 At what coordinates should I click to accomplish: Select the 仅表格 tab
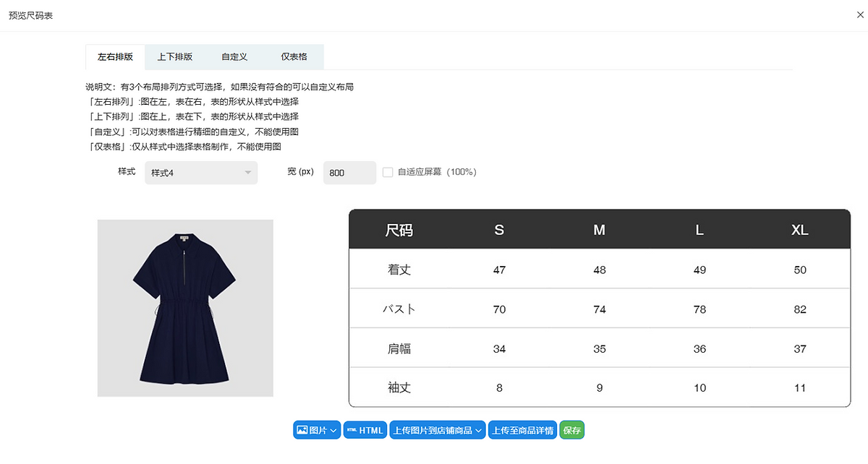294,56
